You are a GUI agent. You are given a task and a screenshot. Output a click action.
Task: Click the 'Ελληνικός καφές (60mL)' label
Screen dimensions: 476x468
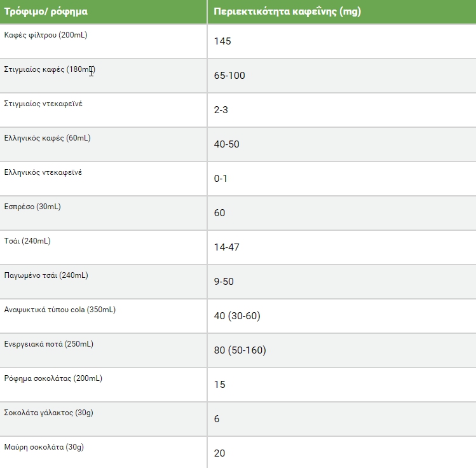pyautogui.click(x=48, y=138)
